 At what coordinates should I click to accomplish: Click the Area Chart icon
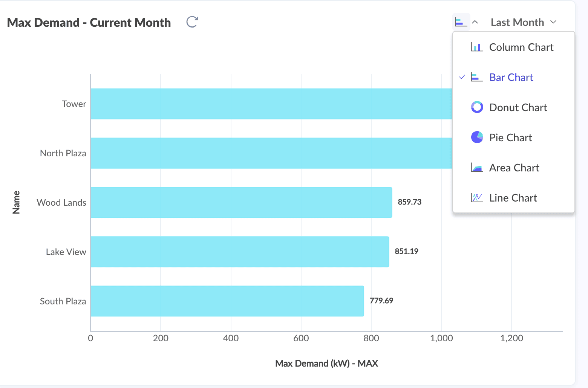(477, 168)
